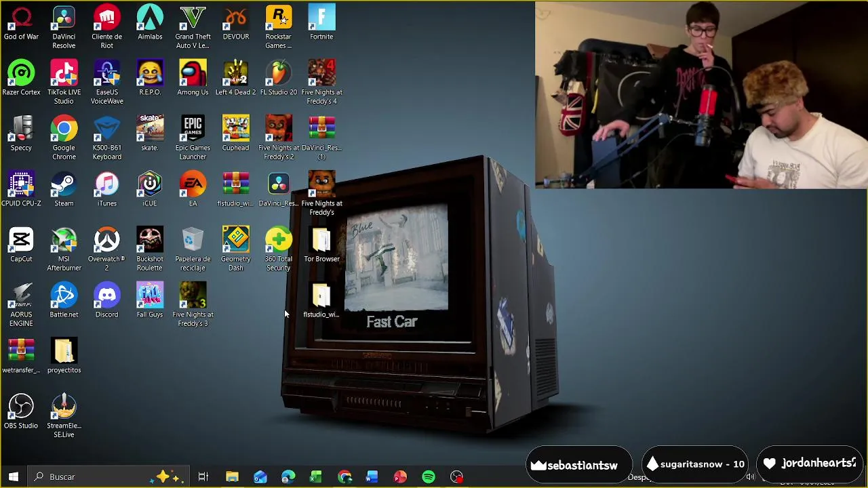The image size is (868, 488).
Task: Launch DaVinci Resolve from the desktop
Action: coord(64,27)
